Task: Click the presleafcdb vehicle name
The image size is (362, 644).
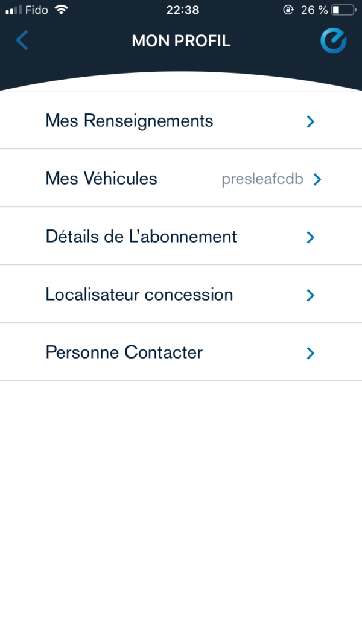Action: coord(262,179)
